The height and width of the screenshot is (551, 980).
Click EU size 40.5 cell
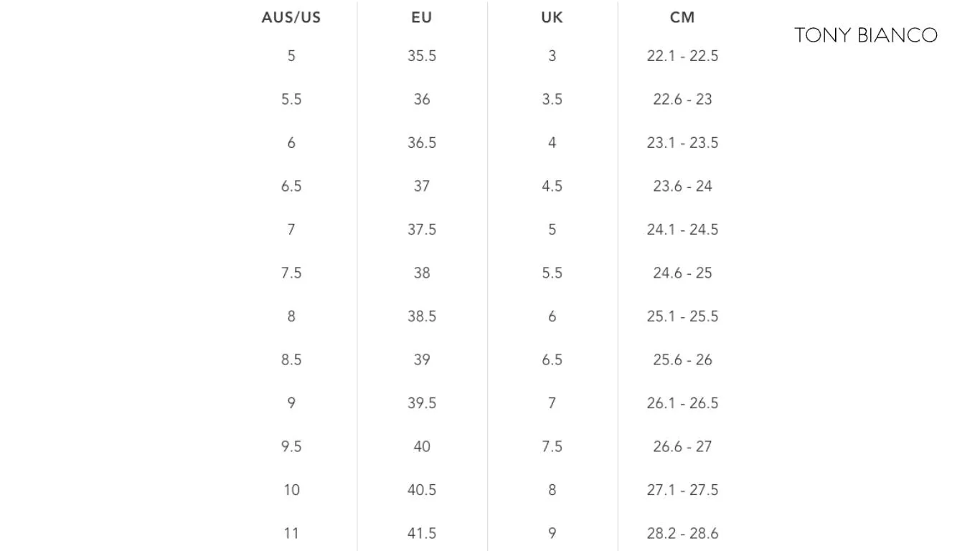[x=422, y=490]
